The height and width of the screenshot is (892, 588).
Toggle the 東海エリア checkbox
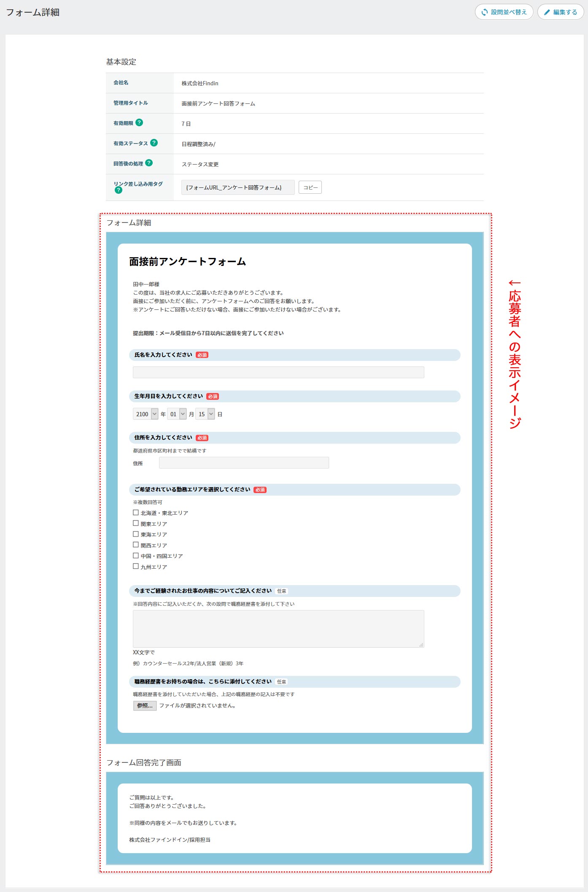coord(136,534)
